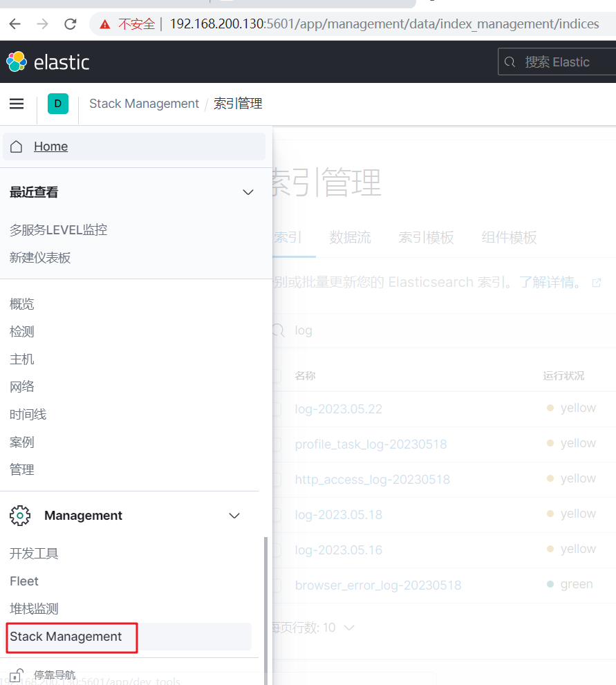The height and width of the screenshot is (685, 616).
Task: Toggle the hamburger navigation menu icon
Action: 17,104
